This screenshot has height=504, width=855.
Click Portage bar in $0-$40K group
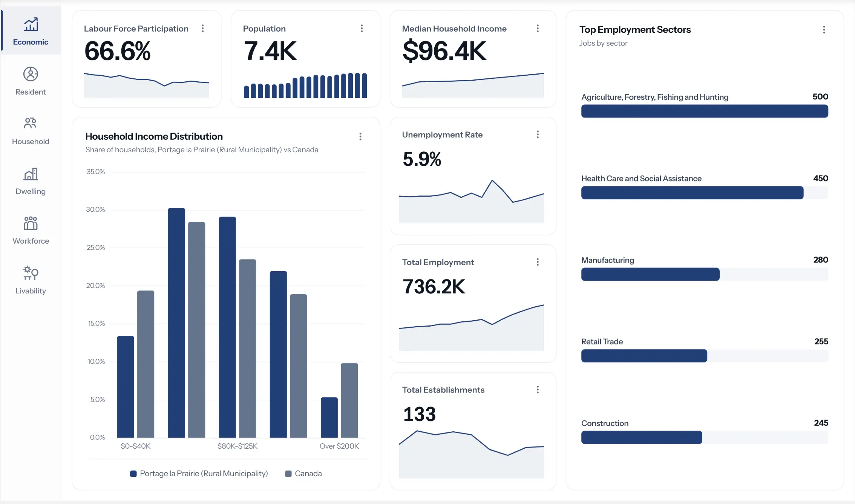126,387
